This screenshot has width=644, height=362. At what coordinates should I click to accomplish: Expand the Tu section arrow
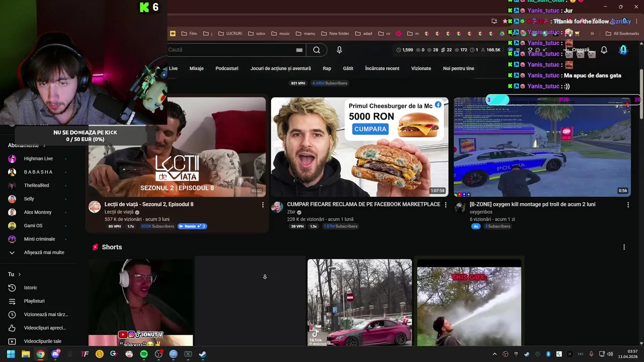[x=20, y=275]
